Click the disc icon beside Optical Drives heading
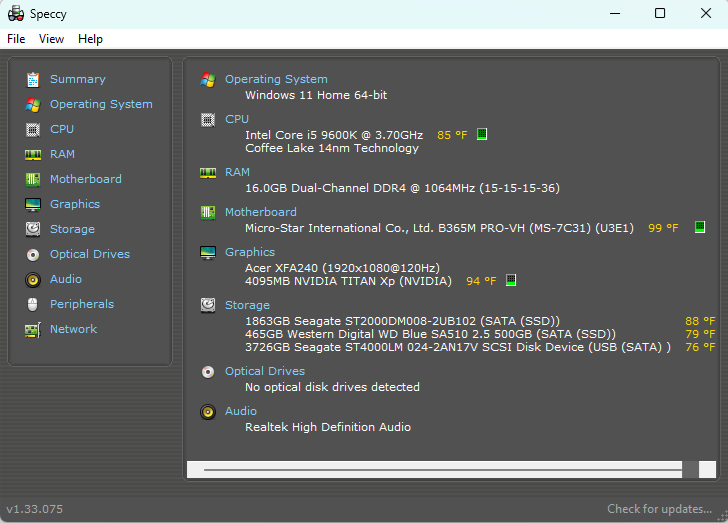 tap(208, 372)
